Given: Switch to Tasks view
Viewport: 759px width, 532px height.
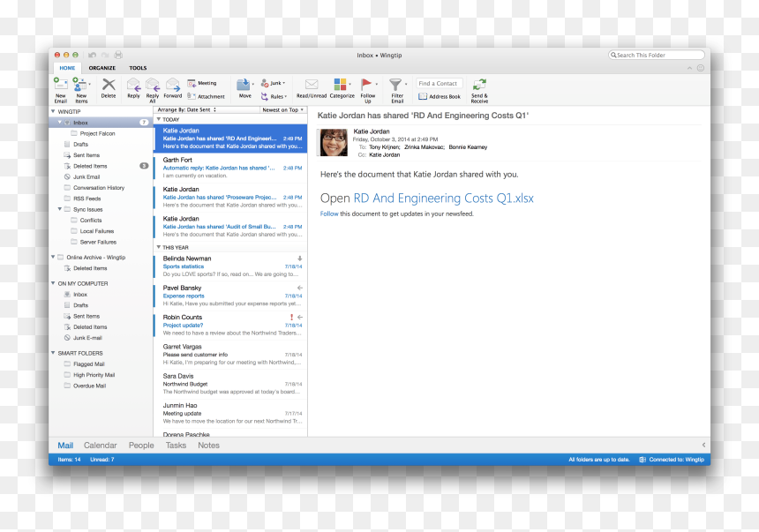Looking at the screenshot, I should pyautogui.click(x=176, y=446).
